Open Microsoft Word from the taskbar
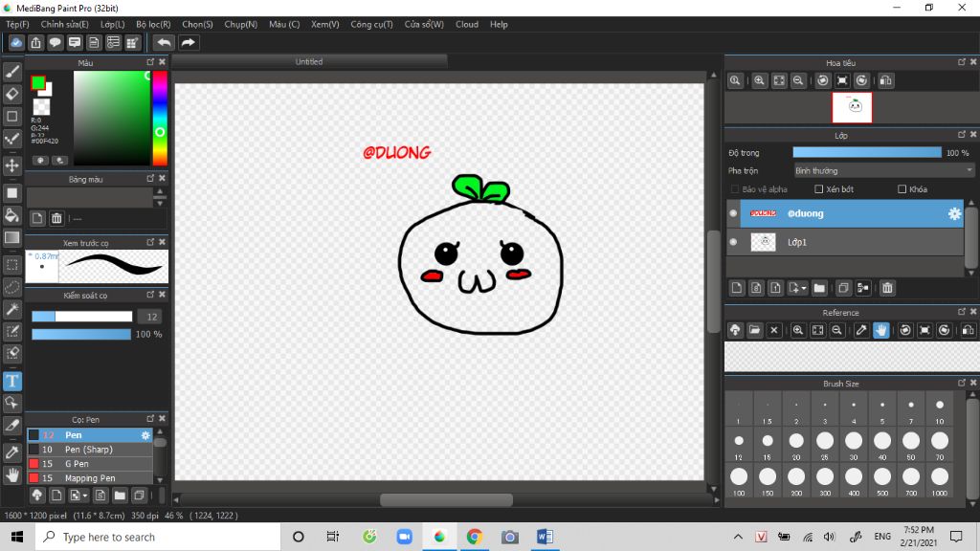The width and height of the screenshot is (980, 551). 545,537
